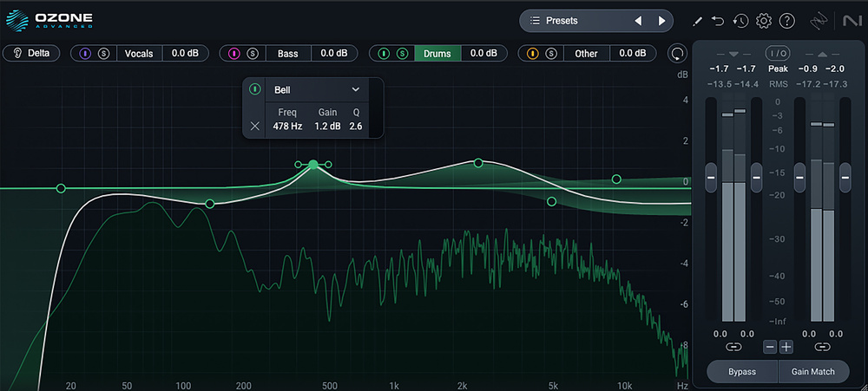Select the Other stem tab
The height and width of the screenshot is (391, 868).
coord(586,54)
